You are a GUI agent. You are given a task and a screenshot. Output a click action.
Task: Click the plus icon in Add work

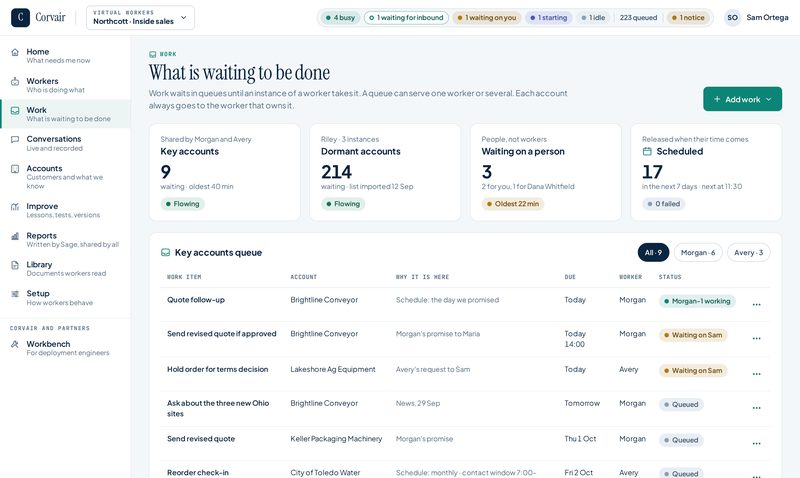(x=717, y=99)
